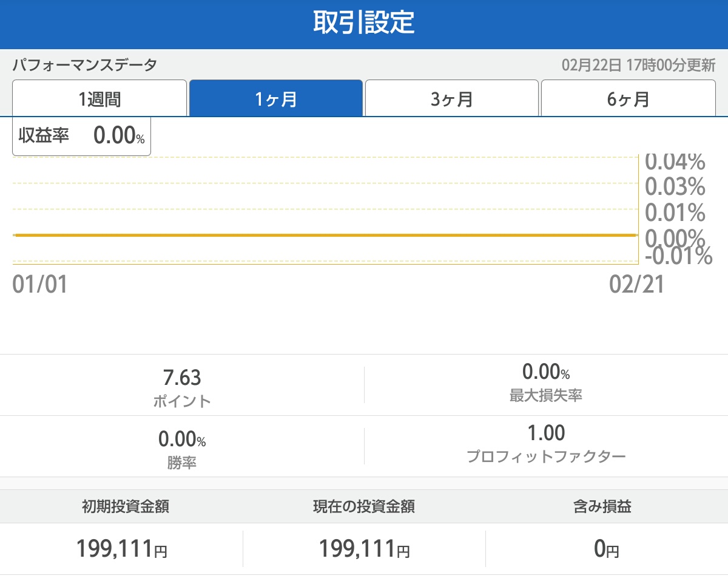Tap the -0.01% axis label

click(x=678, y=257)
